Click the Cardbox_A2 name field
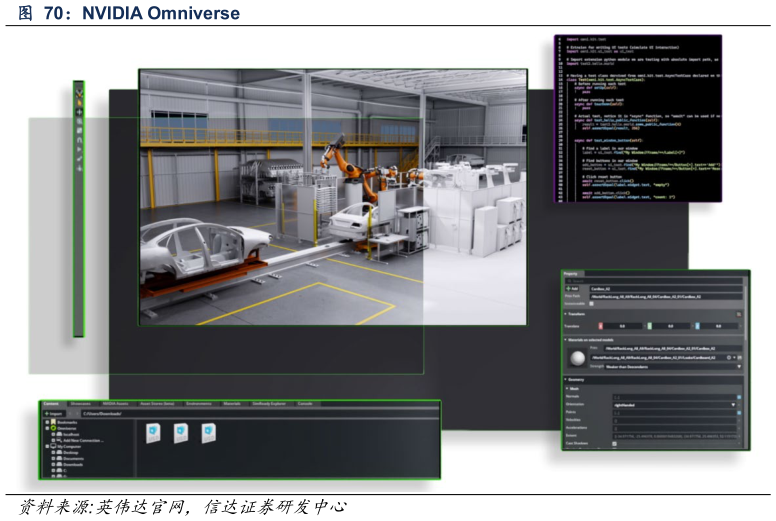The height and width of the screenshot is (521, 776). [666, 289]
